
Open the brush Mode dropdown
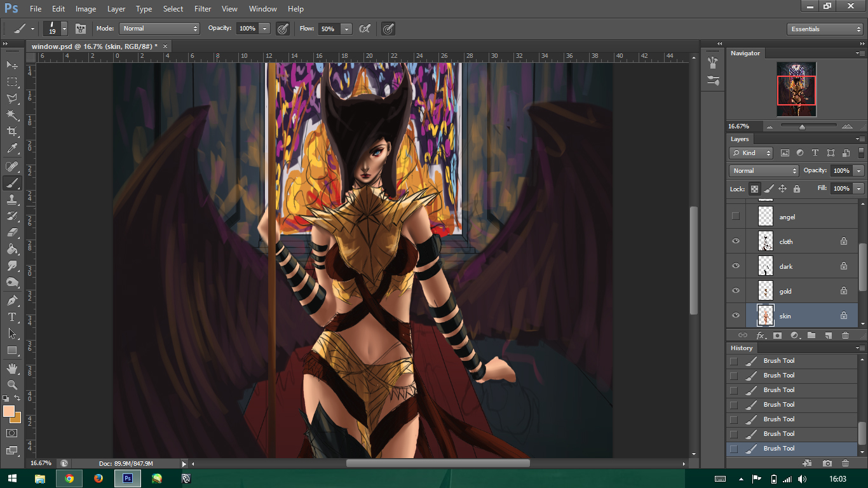point(159,29)
